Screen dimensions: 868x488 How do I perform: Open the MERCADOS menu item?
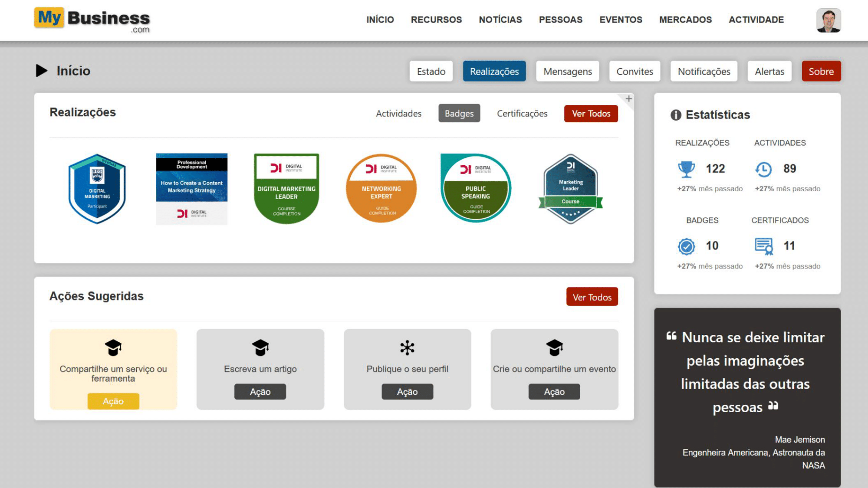(685, 20)
